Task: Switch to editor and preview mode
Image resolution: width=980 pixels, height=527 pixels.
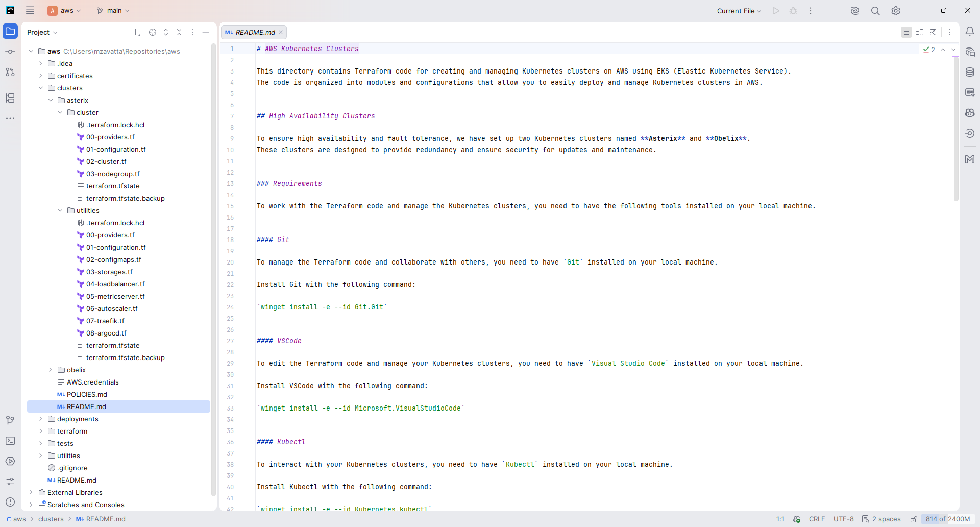Action: click(x=920, y=32)
